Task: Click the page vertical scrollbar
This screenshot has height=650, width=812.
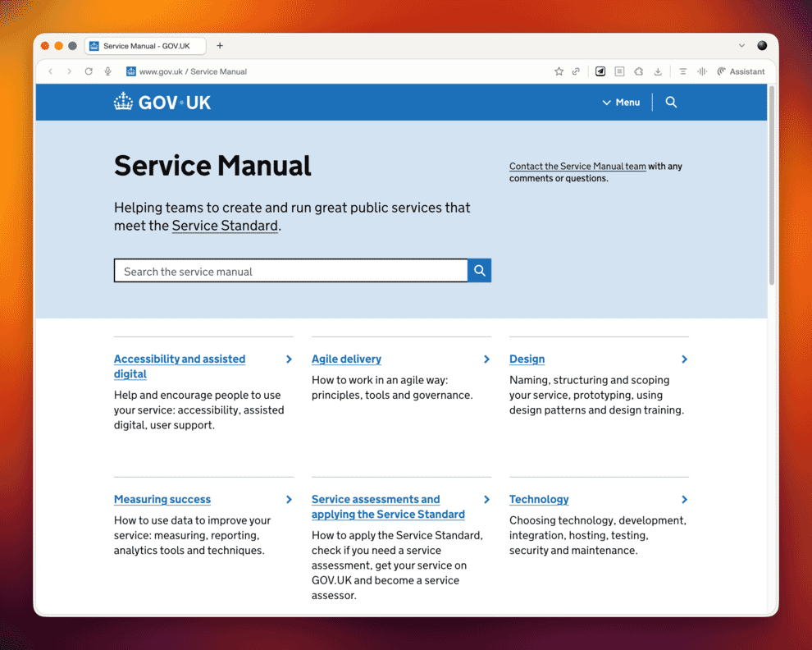Action: pos(772,185)
